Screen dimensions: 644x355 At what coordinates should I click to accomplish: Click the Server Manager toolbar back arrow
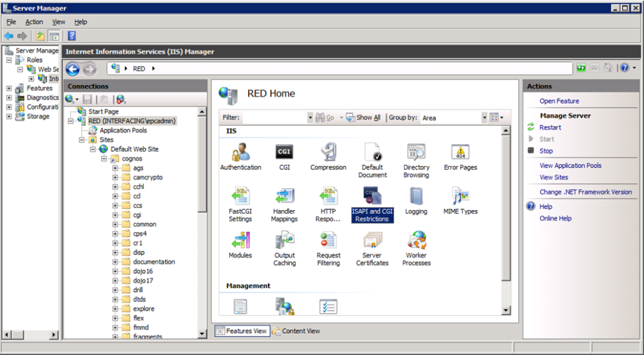[8, 36]
